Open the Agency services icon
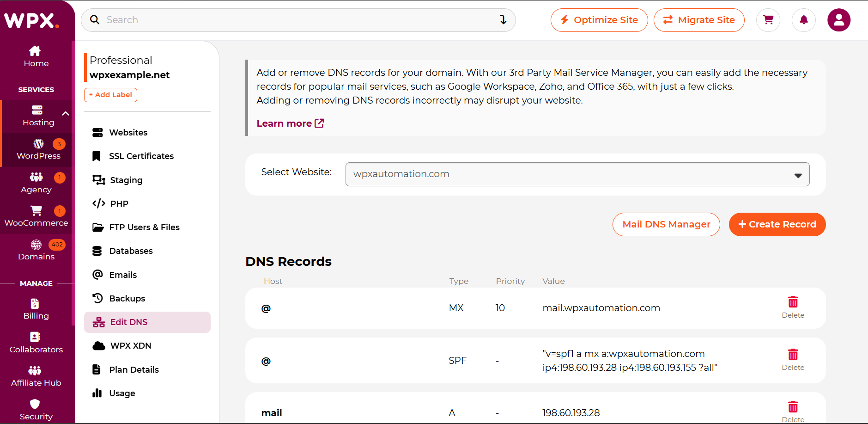This screenshot has width=868, height=424. [x=36, y=177]
